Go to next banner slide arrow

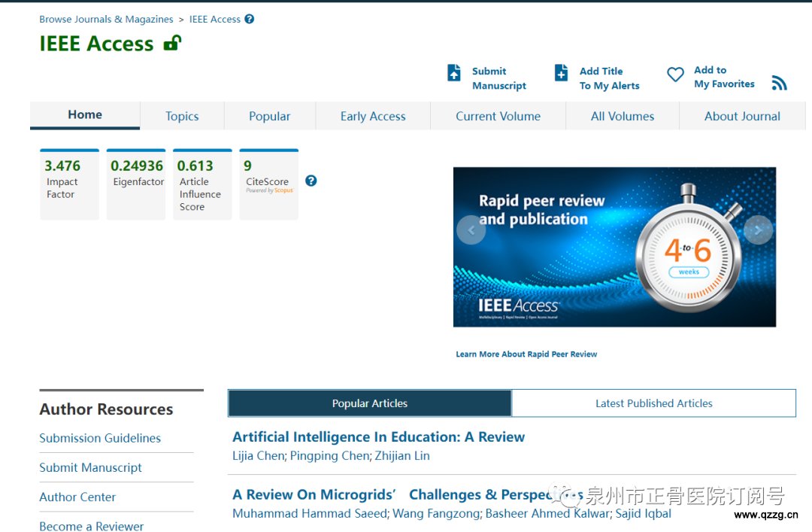(x=758, y=230)
